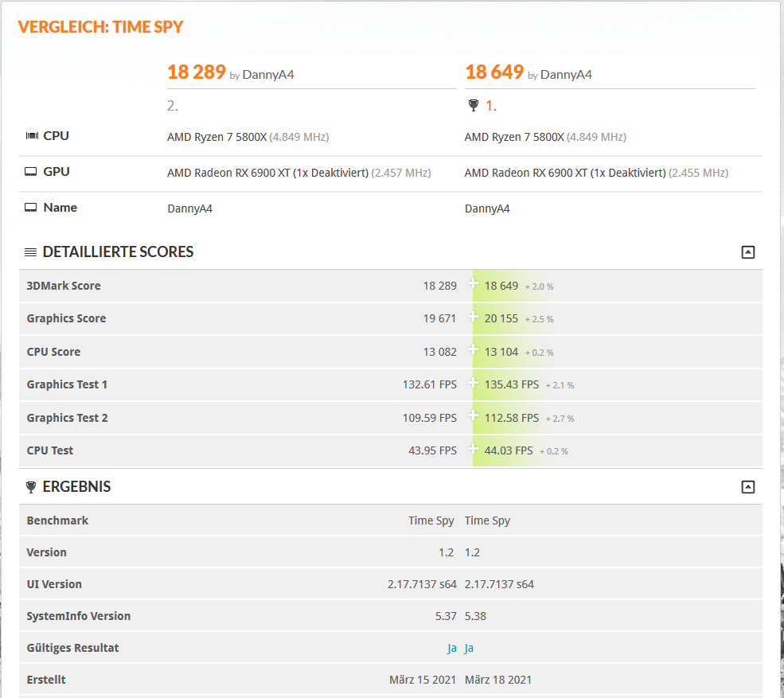Click the 44.03 FPS value

point(509,450)
